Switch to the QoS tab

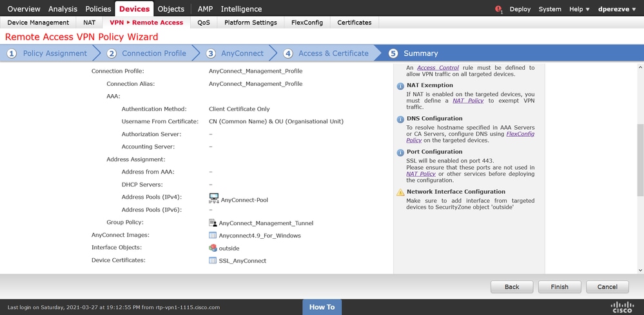point(204,23)
